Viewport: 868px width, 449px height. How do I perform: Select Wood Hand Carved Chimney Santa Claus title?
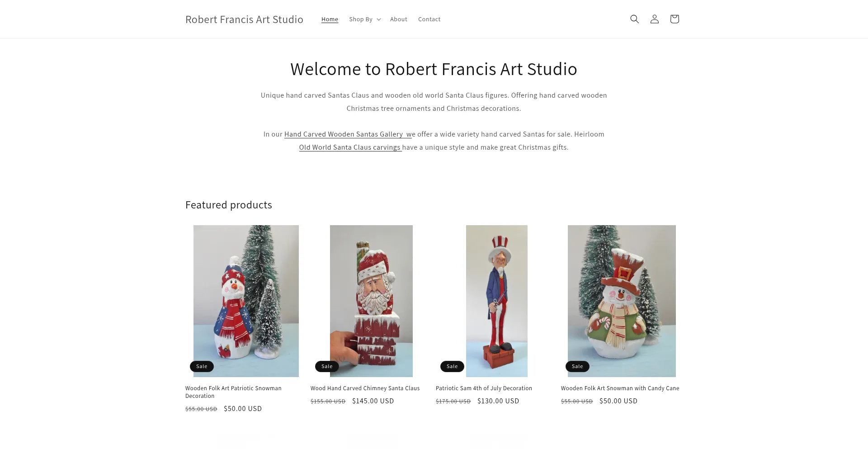tap(365, 388)
